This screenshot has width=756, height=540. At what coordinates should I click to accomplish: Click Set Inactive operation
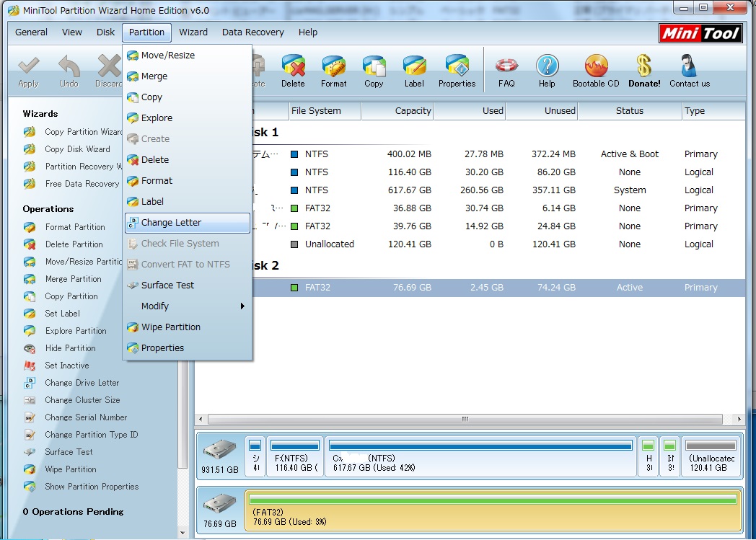click(67, 366)
